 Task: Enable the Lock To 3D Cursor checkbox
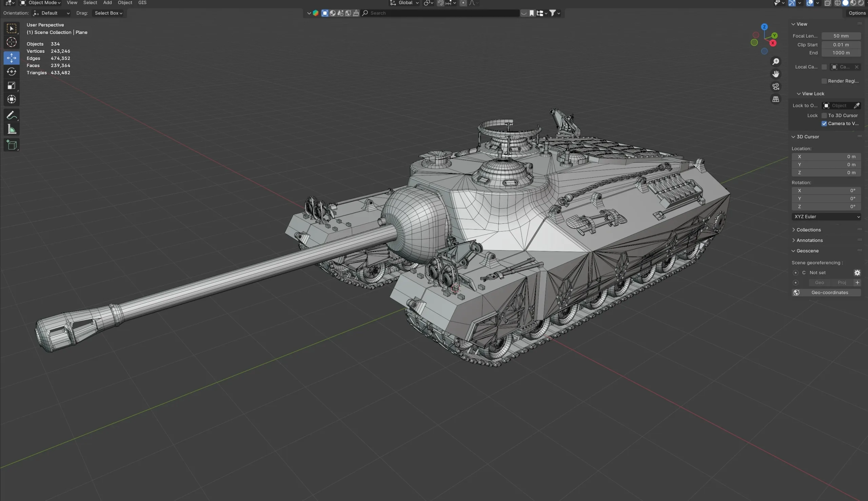(824, 115)
